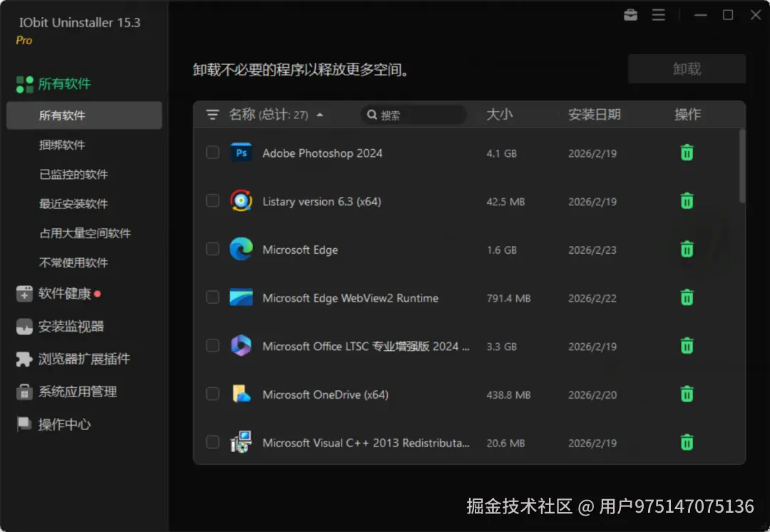
Task: Tick the Microsoft Office LTSC checkbox
Action: pos(212,345)
